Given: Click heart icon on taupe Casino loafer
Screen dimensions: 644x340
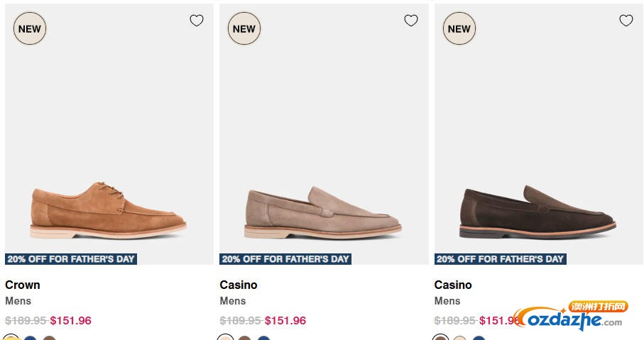Looking at the screenshot, I should [411, 21].
